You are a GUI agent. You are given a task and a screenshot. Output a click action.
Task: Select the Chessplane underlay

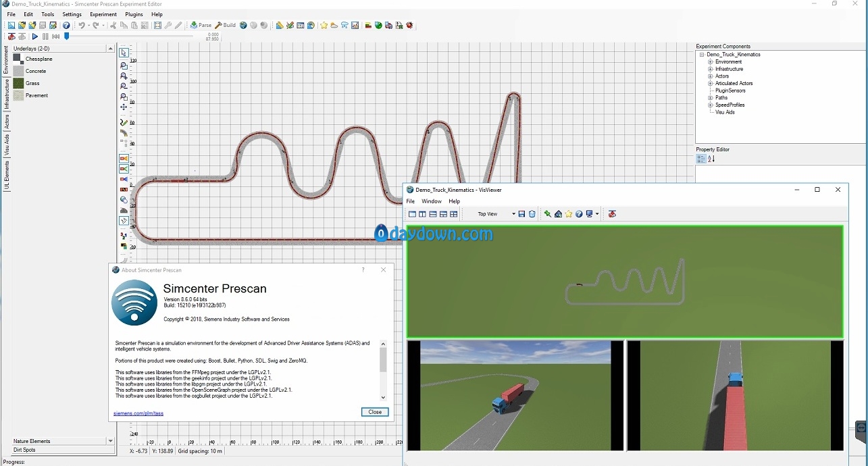click(32, 59)
